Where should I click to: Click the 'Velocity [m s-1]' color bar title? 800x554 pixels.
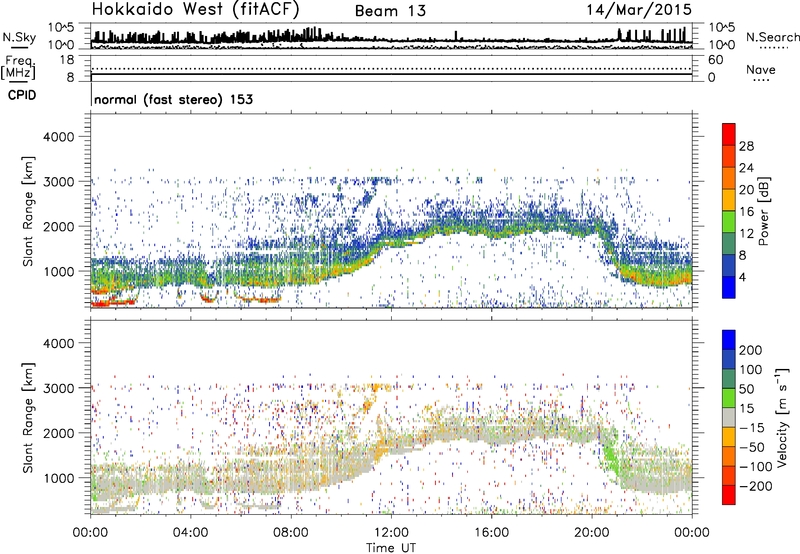coord(782,417)
